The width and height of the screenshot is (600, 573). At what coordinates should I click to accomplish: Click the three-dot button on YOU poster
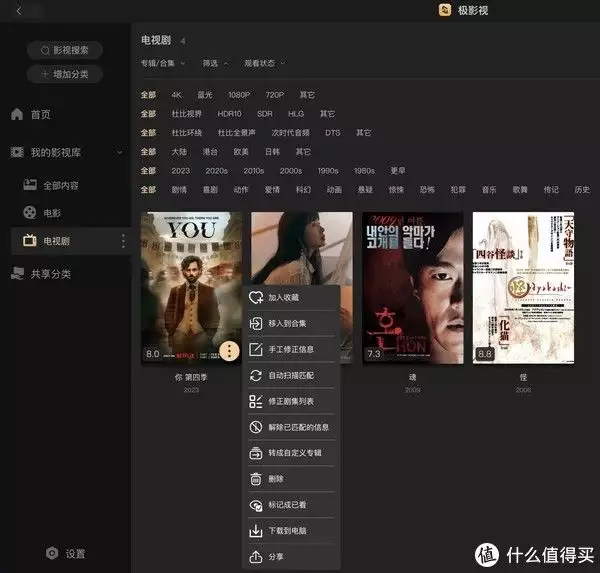(x=229, y=351)
